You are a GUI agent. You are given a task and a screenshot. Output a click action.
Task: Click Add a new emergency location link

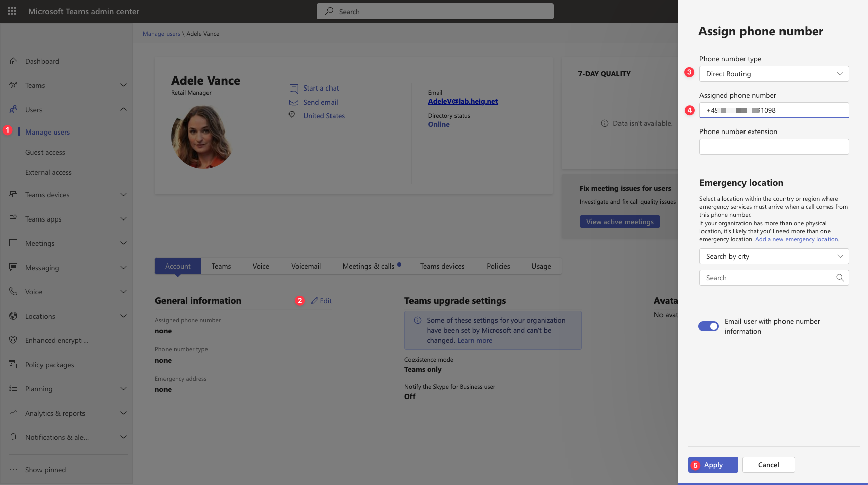coord(796,239)
